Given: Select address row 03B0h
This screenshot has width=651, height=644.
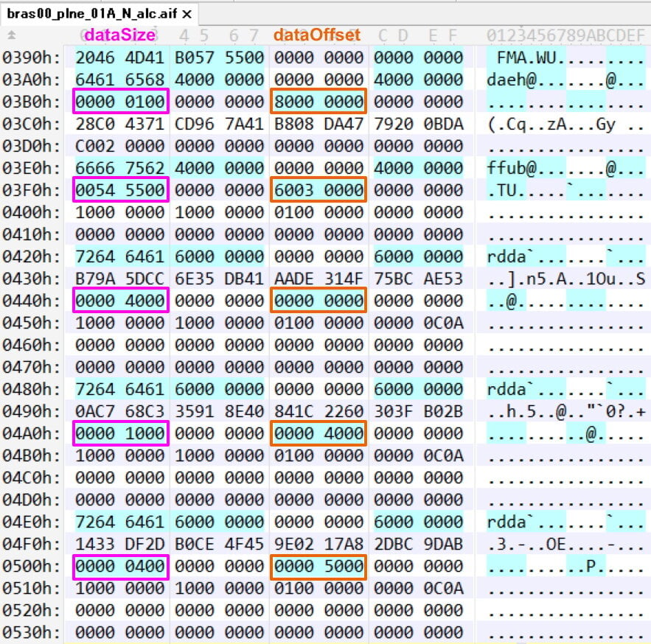Looking at the screenshot, I should point(31,102).
